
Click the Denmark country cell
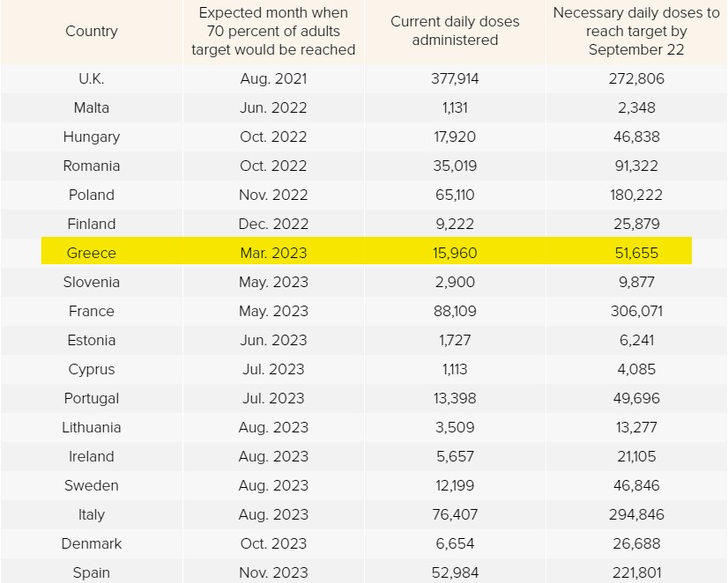point(92,543)
